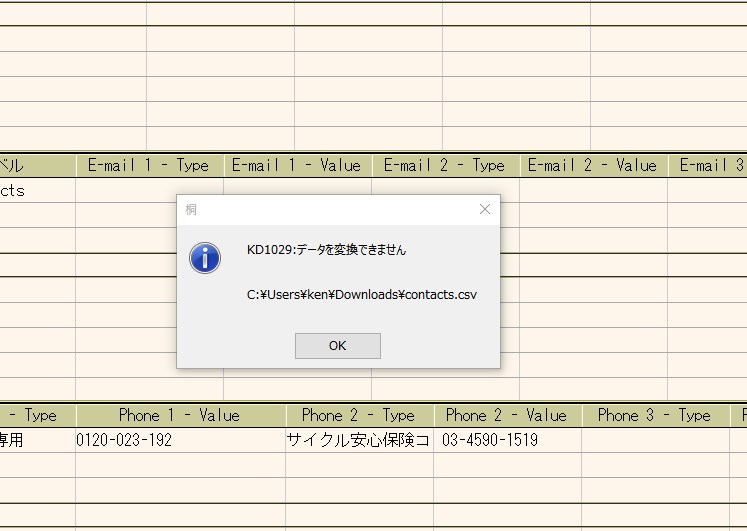Click the サイクル安心保険 cell
This screenshot has width=747, height=531.
pos(359,440)
